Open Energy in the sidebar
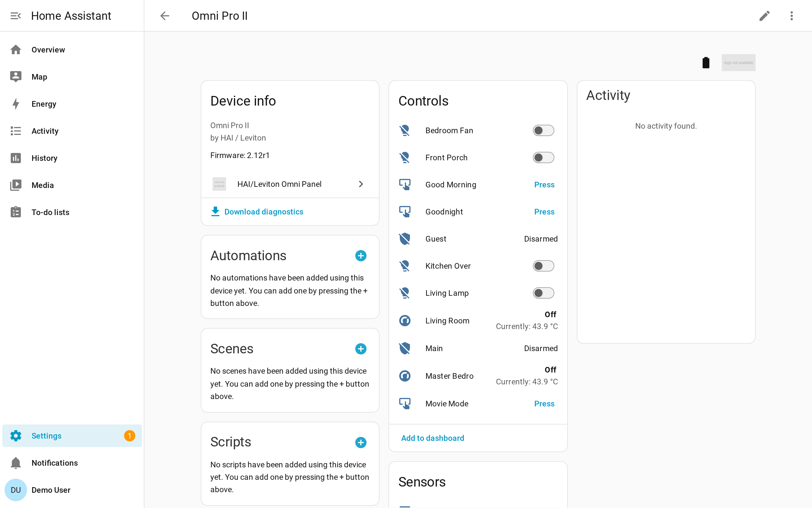The width and height of the screenshot is (812, 508). [72, 104]
